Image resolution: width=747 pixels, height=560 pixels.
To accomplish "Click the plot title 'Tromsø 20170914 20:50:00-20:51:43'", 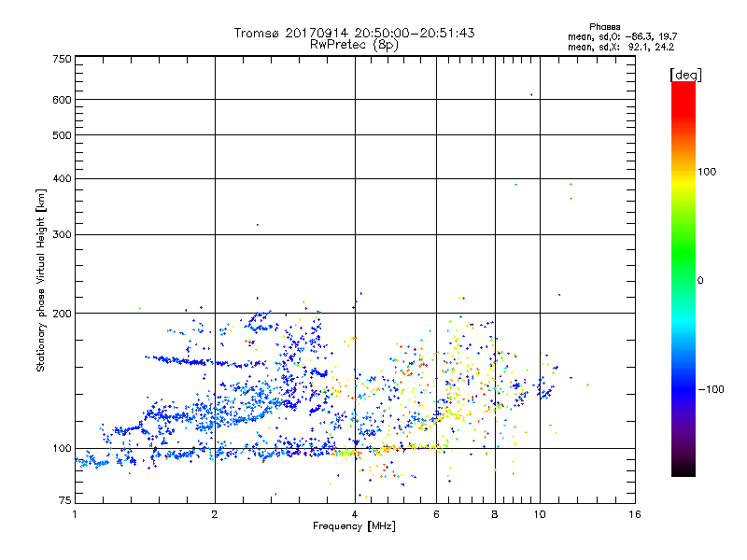I will click(x=354, y=33).
